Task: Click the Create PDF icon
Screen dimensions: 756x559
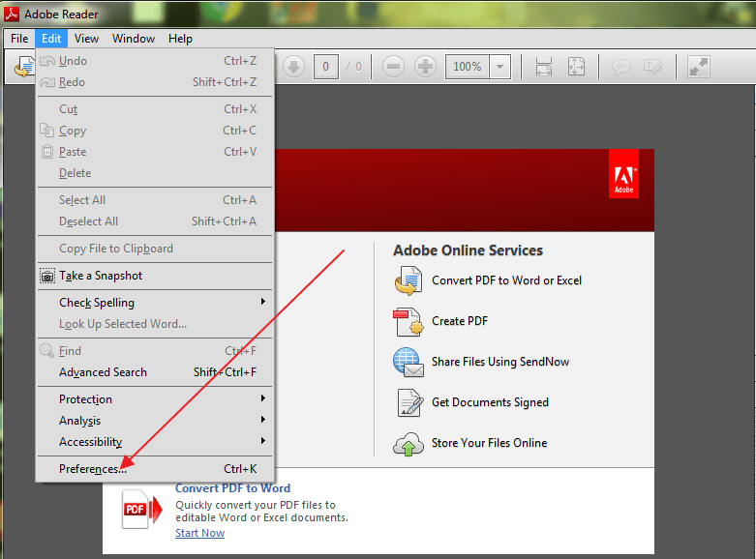Action: [x=408, y=321]
